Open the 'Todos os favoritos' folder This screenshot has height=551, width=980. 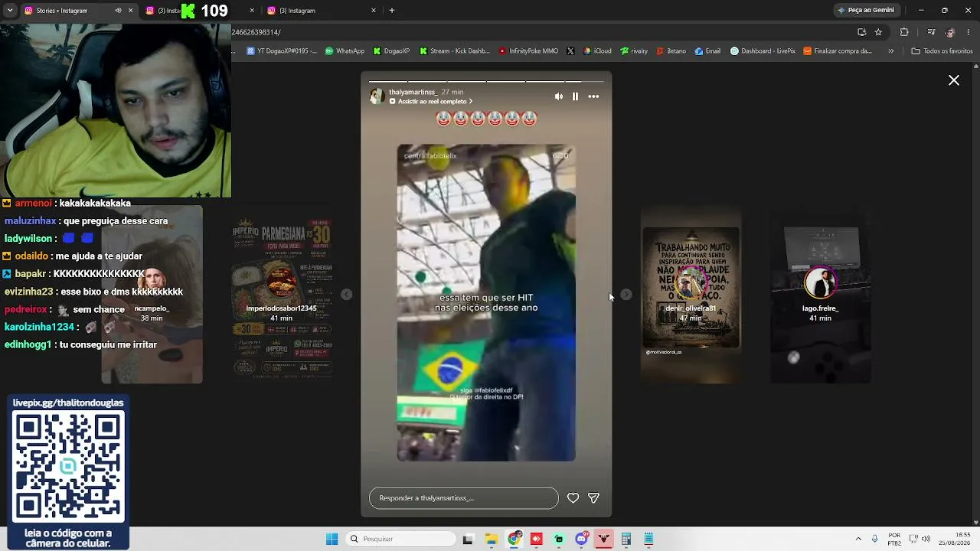click(x=942, y=51)
